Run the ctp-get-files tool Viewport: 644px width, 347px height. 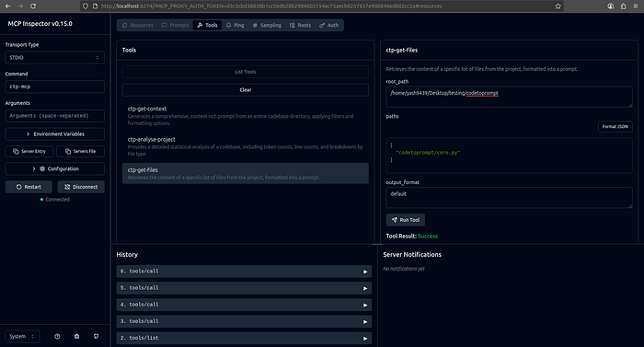tap(406, 220)
